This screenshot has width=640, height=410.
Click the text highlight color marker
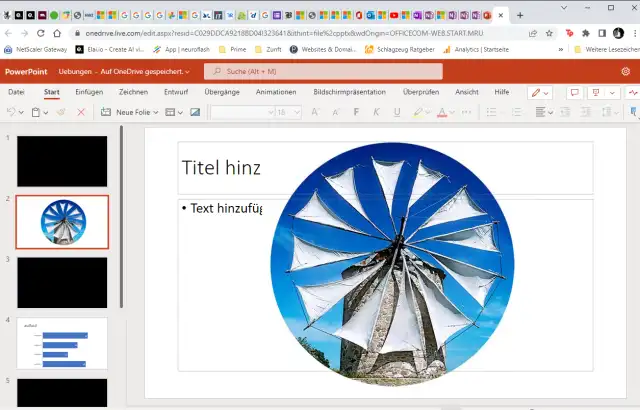pos(418,112)
